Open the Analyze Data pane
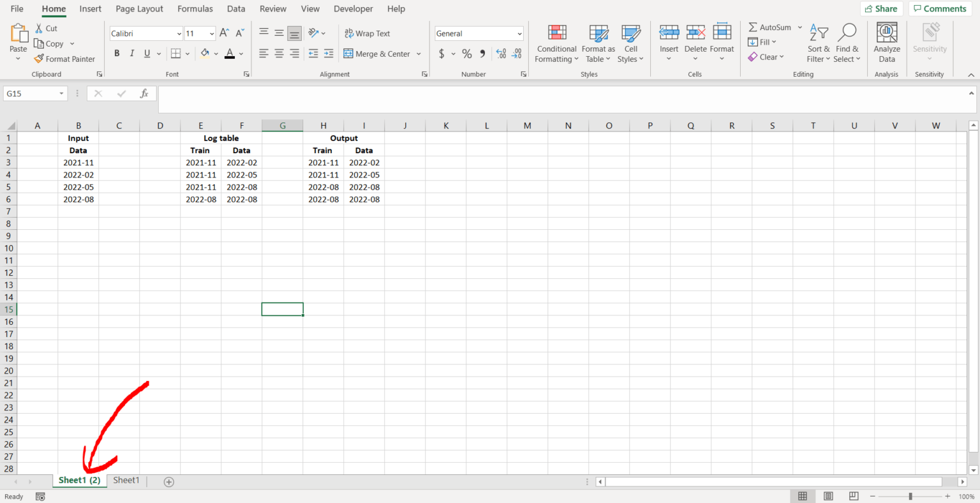 click(x=887, y=43)
